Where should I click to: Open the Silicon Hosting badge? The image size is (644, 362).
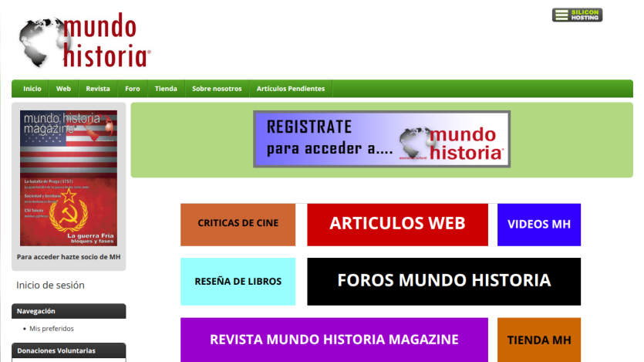(577, 15)
